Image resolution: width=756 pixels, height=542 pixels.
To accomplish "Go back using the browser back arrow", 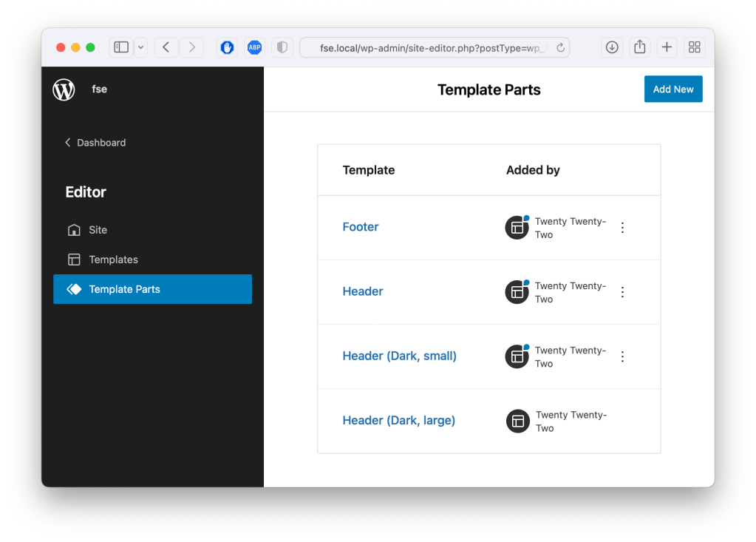I will coord(166,47).
